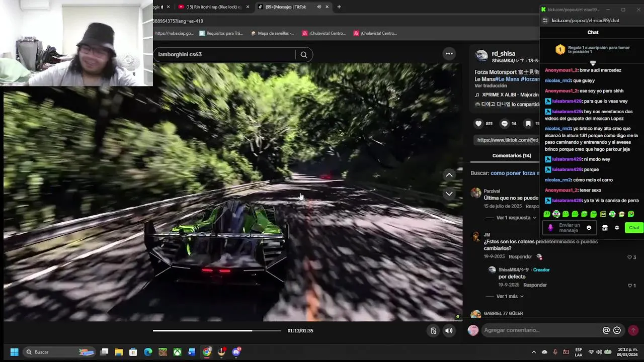Like the video with heart icon
644x362 pixels.
[x=478, y=123]
